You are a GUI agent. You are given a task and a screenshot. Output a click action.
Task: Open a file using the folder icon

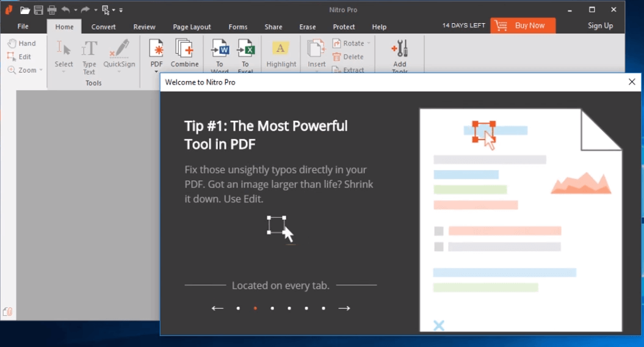(25, 10)
